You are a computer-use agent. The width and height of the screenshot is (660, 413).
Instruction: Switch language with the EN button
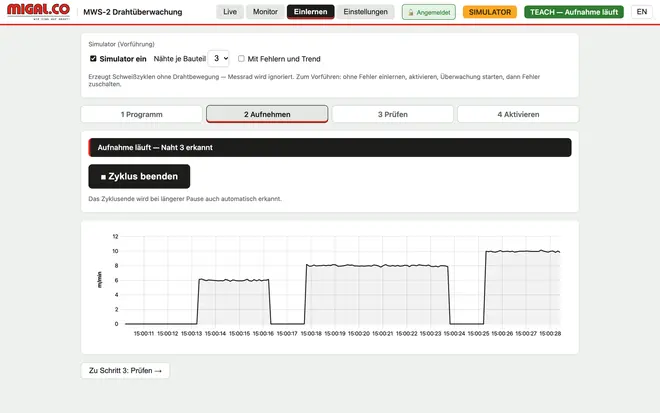tap(641, 12)
